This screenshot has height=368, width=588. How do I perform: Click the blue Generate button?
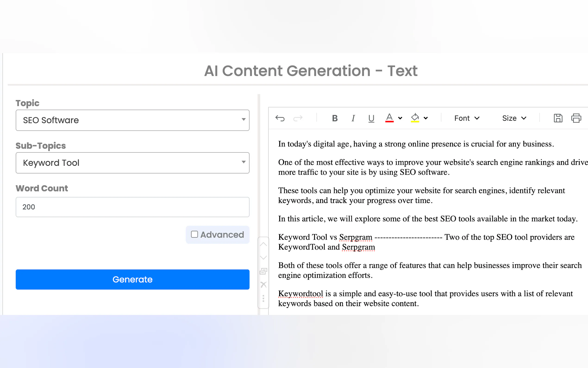pos(132,279)
